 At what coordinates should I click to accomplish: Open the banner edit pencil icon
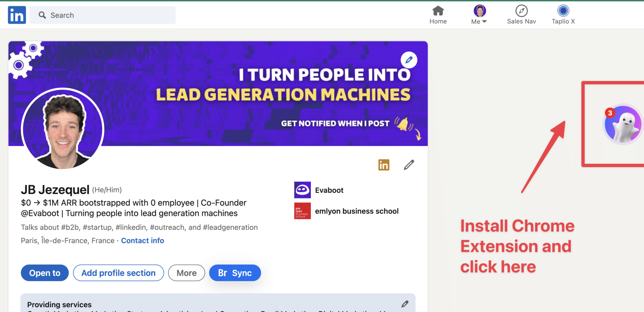click(409, 60)
